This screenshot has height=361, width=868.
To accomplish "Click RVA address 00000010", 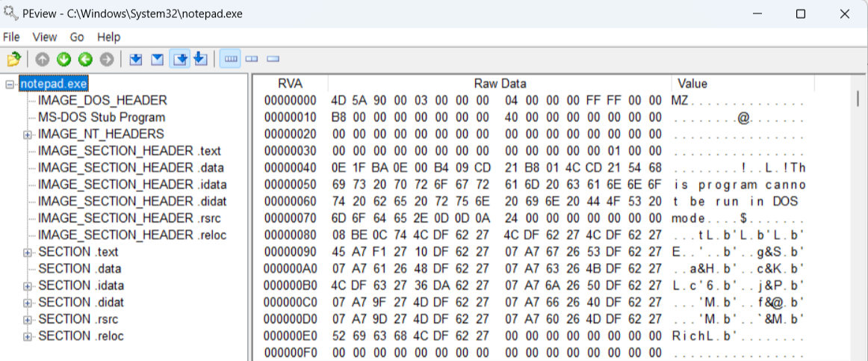I will point(290,117).
